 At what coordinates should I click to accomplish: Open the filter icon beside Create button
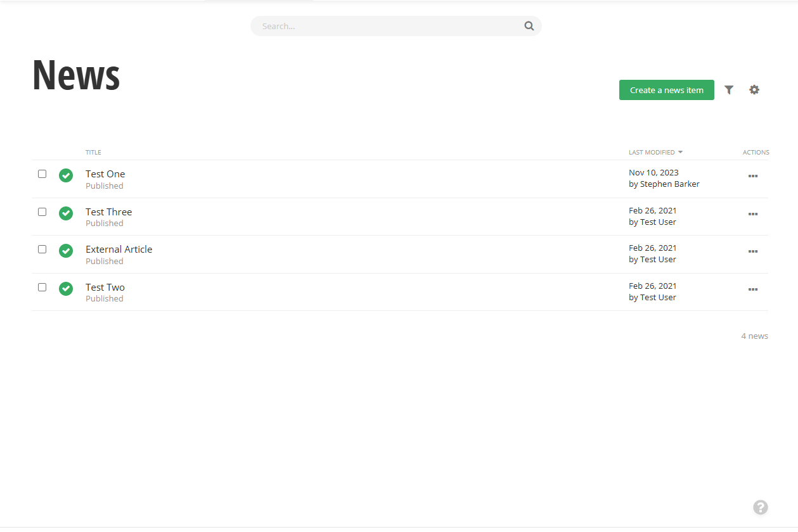point(728,90)
